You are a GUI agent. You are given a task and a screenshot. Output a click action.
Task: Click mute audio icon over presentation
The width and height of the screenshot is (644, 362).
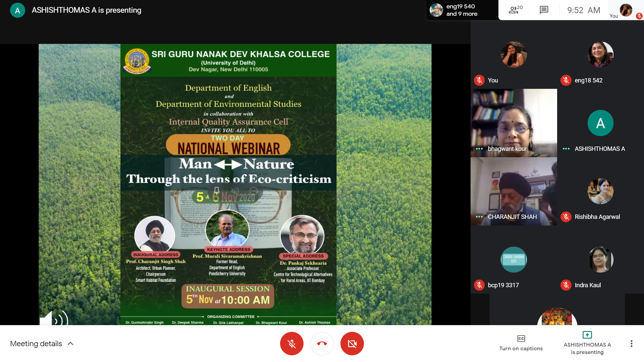[x=235, y=191]
